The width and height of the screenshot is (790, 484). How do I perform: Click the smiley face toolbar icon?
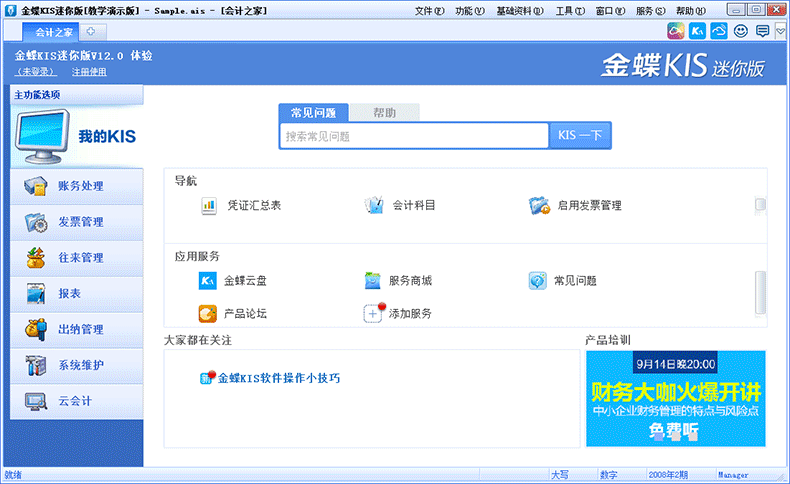[x=741, y=31]
